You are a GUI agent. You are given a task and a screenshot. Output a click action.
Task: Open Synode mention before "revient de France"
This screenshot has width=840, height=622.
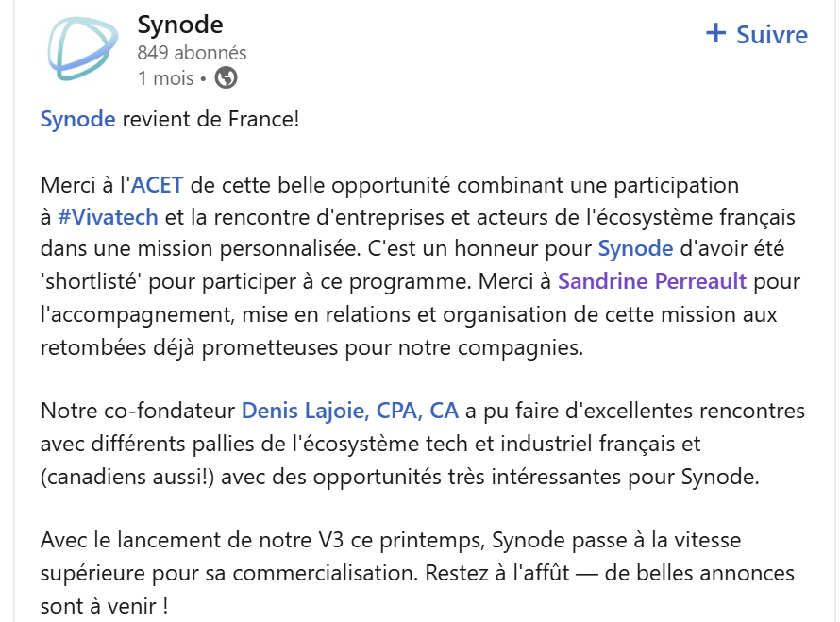pos(77,120)
